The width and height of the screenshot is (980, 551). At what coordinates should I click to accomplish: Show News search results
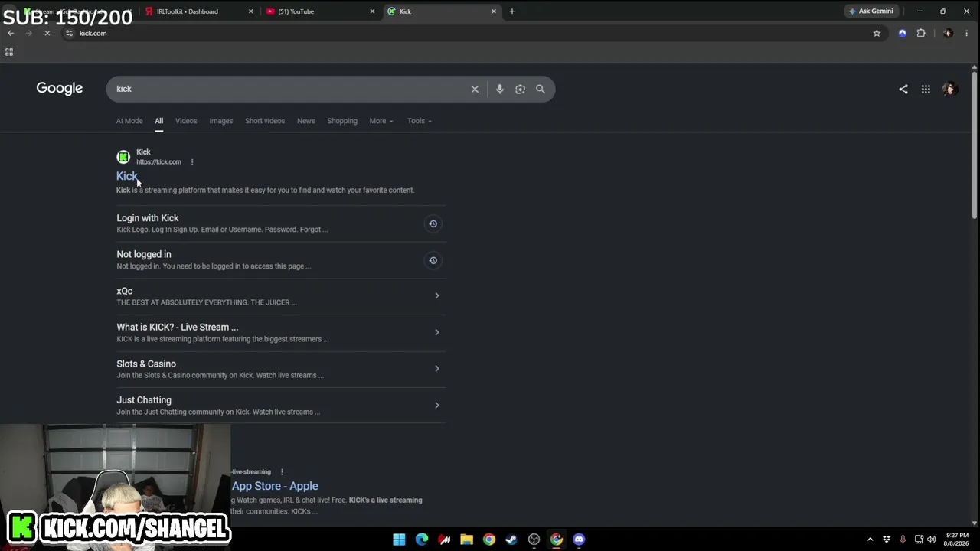306,121
